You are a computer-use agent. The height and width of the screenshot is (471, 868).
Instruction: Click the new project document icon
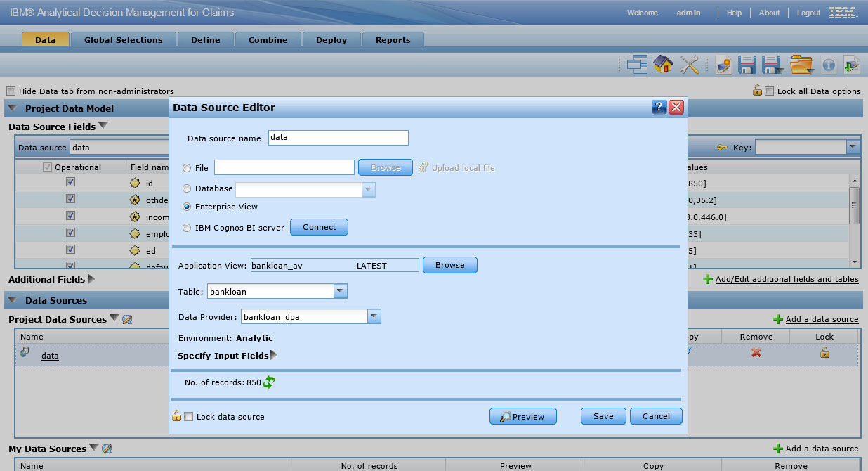(x=724, y=65)
